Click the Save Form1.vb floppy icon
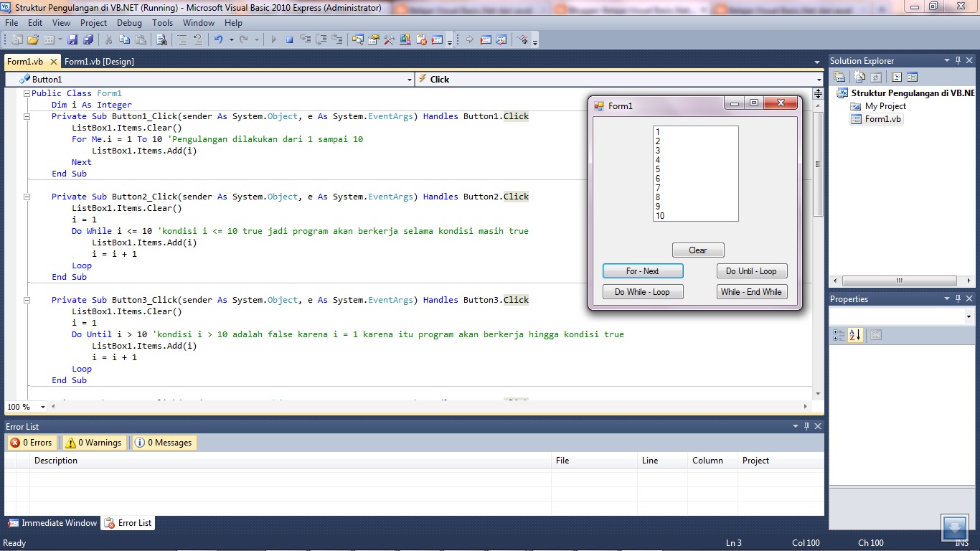 [x=72, y=39]
